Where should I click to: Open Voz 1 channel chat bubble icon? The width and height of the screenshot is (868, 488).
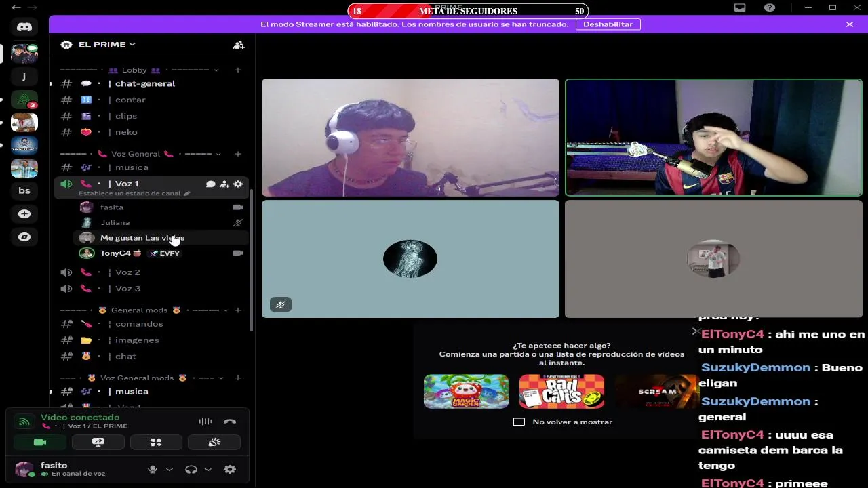point(210,184)
